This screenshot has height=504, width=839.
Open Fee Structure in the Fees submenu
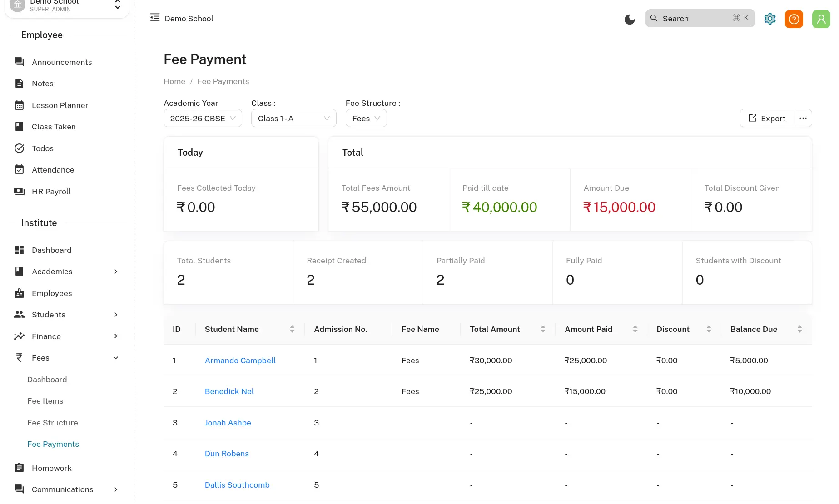(x=53, y=423)
